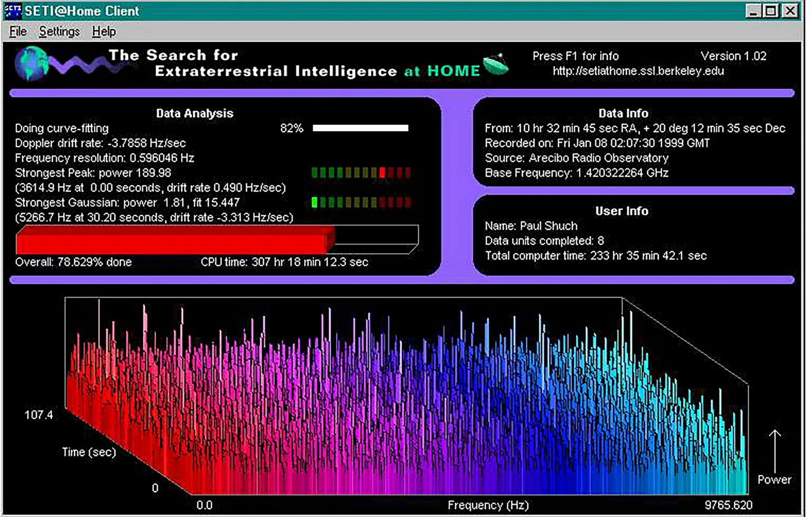This screenshot has height=517, width=812.
Task: Open the Help menu
Action: pos(103,32)
